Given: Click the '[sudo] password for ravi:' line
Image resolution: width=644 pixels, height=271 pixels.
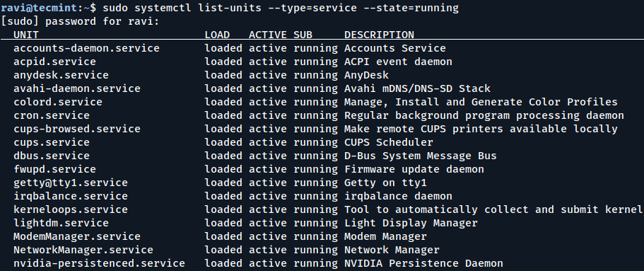Looking at the screenshot, I should coord(80,21).
